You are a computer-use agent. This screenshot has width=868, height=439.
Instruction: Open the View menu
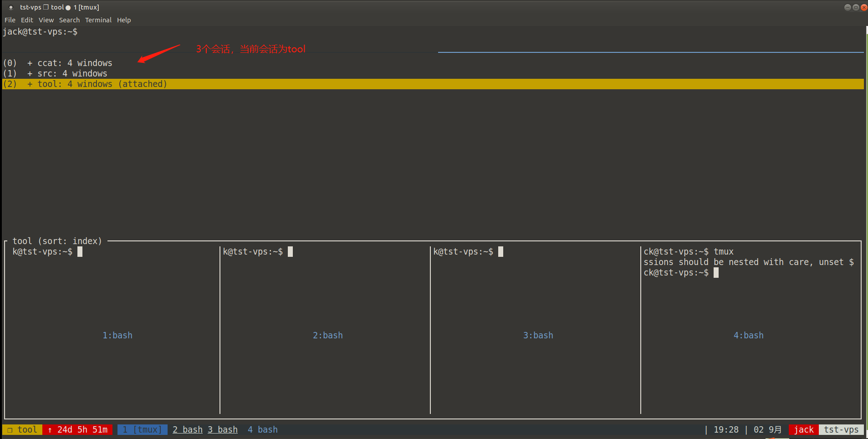coord(46,20)
